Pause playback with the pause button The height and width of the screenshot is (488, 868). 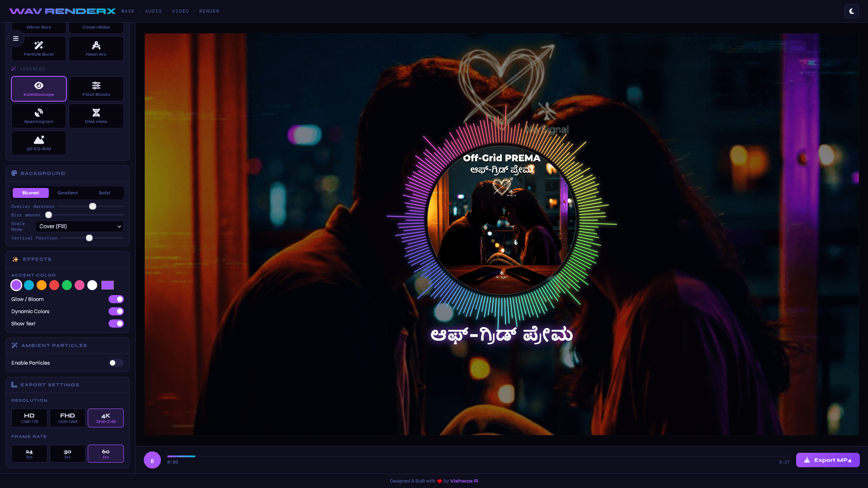(x=152, y=460)
